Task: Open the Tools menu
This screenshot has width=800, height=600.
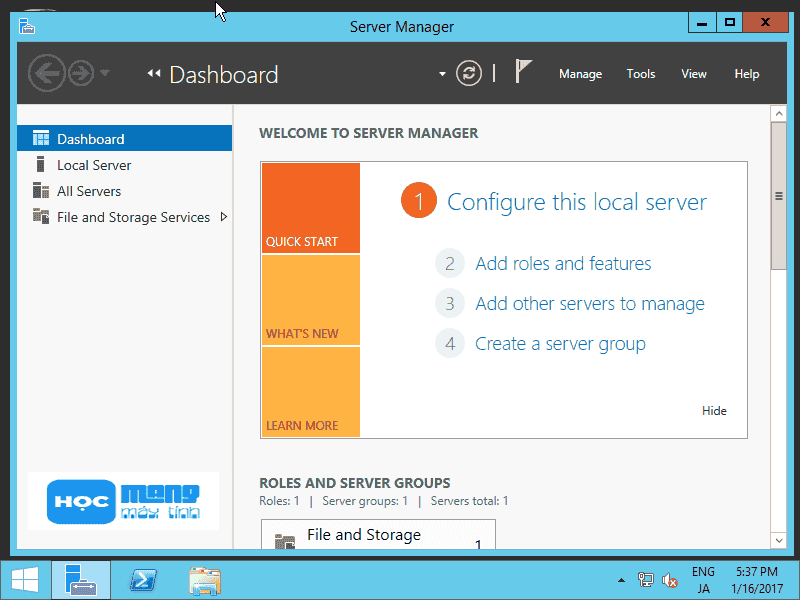Action: [641, 74]
